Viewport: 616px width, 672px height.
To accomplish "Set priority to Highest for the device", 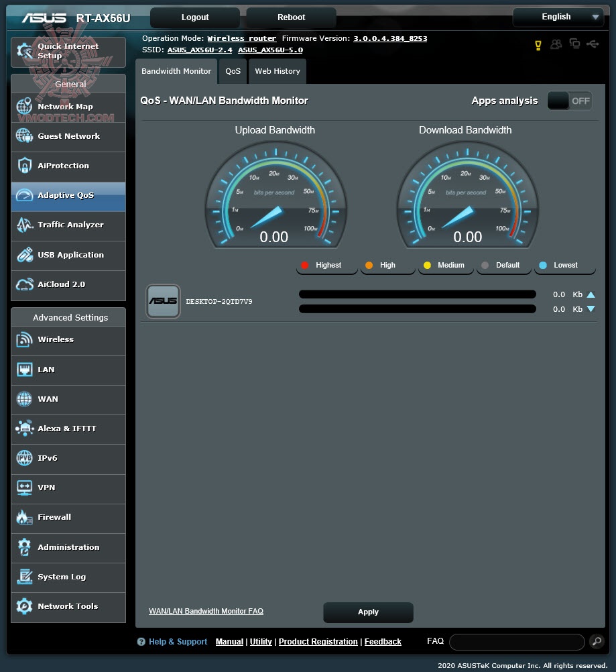I will (x=326, y=265).
